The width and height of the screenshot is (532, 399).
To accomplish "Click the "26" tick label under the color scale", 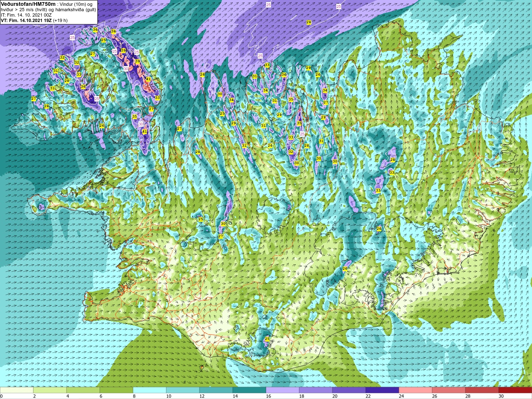I will 435,396.
